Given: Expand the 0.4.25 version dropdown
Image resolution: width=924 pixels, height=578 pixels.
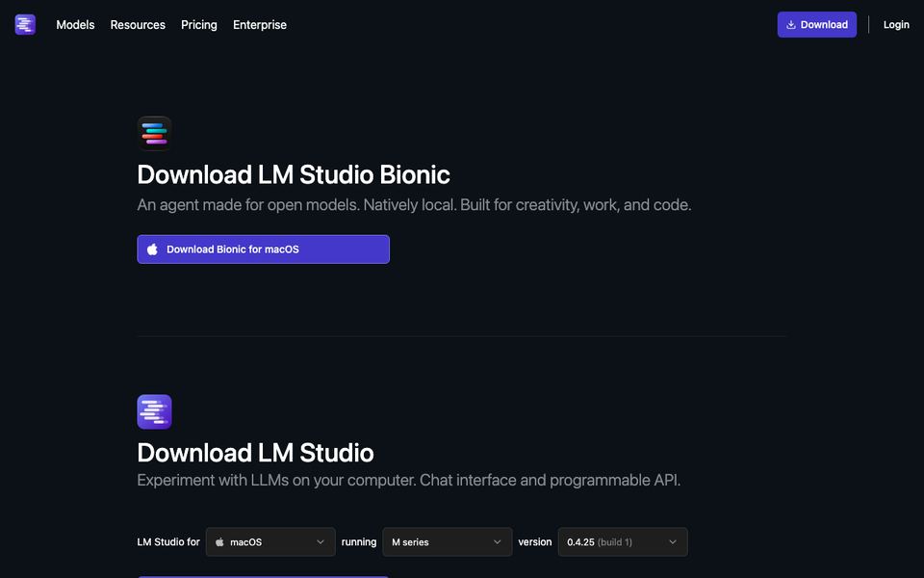Looking at the screenshot, I should tap(623, 542).
